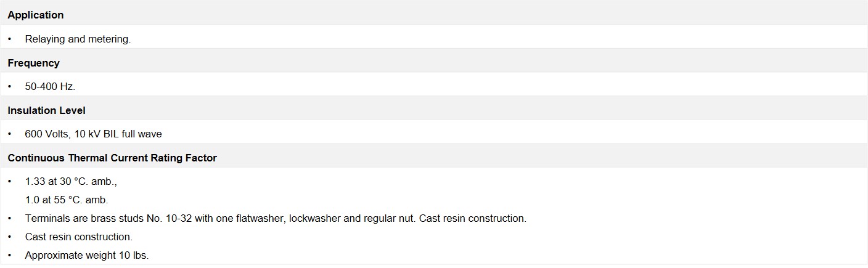The image size is (868, 268).
Task: Click the bullet before Terminals are brass studs
Action: coord(10,218)
